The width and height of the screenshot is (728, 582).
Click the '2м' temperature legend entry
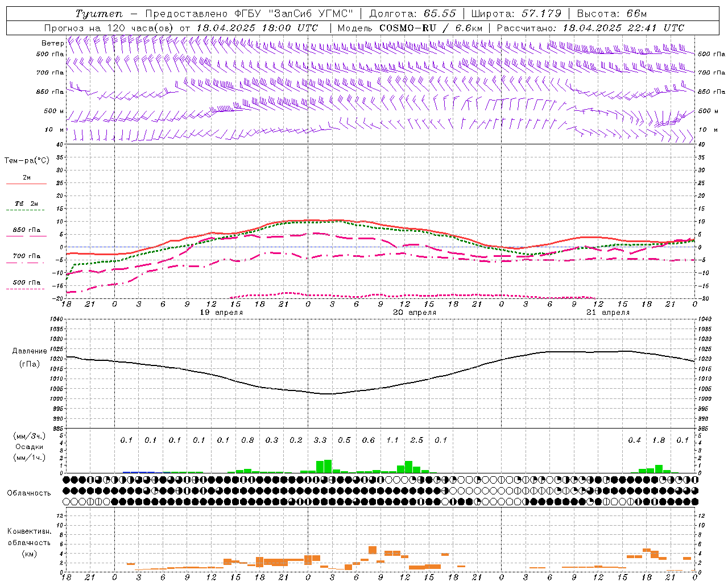click(27, 178)
